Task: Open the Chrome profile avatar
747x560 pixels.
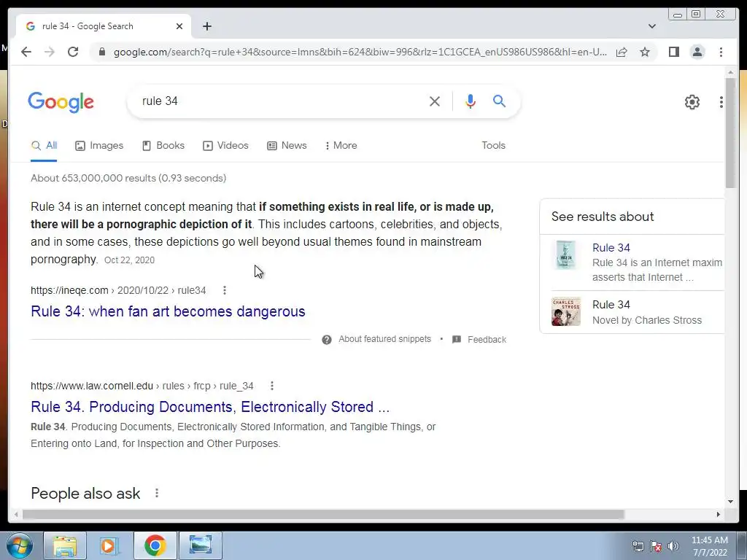Action: 697,52
